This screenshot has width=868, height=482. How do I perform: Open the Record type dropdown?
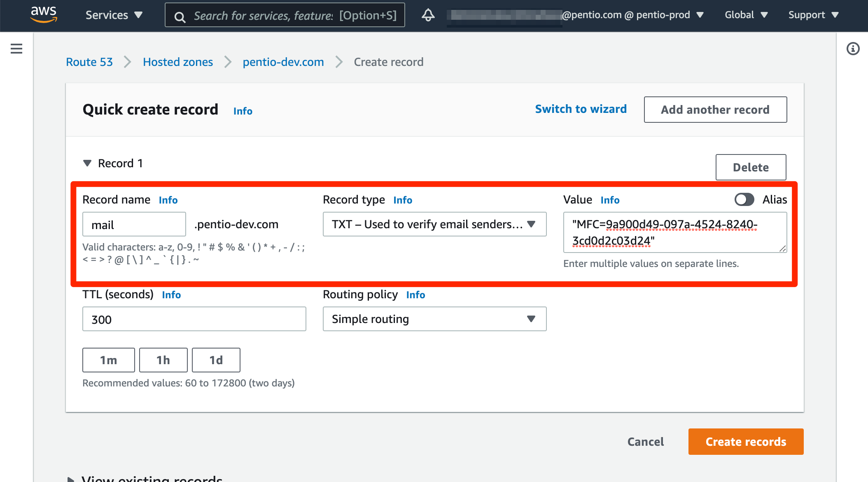point(434,224)
